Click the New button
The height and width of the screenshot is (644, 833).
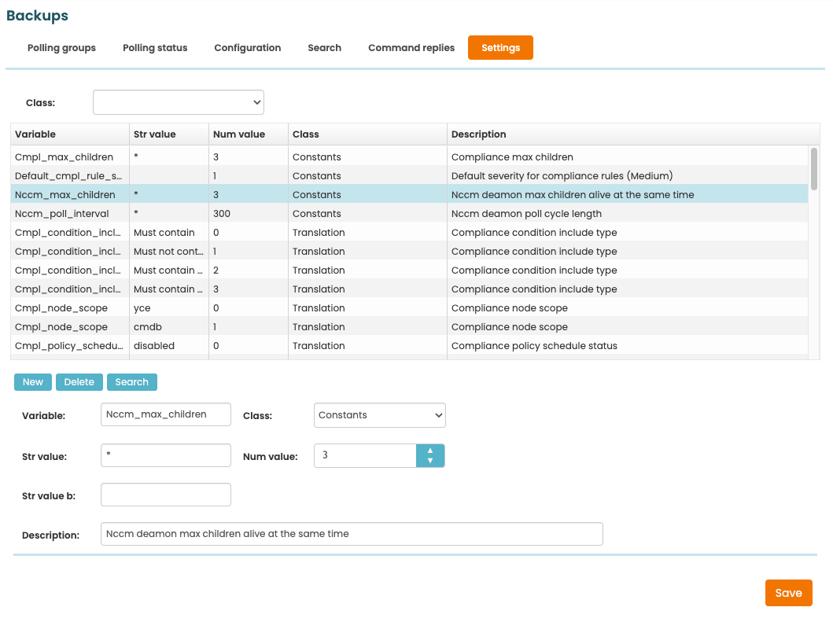33,382
